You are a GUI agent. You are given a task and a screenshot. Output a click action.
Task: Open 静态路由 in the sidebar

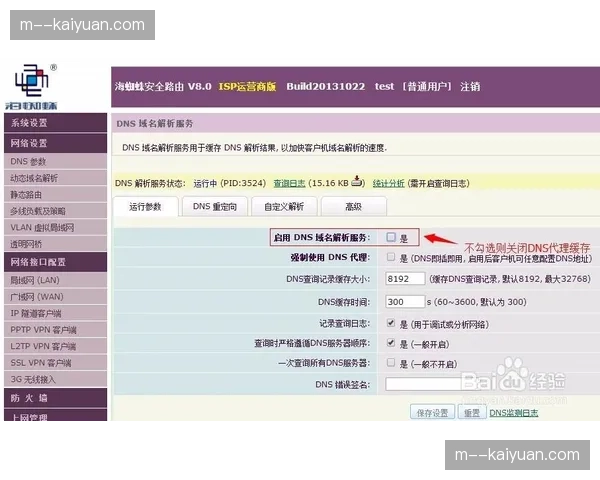pos(55,195)
